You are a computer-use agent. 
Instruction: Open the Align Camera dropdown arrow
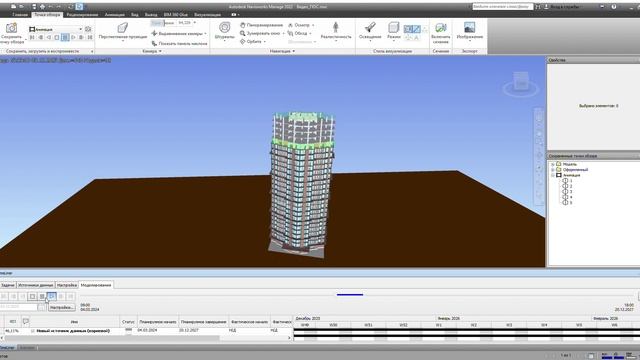pyautogui.click(x=205, y=33)
